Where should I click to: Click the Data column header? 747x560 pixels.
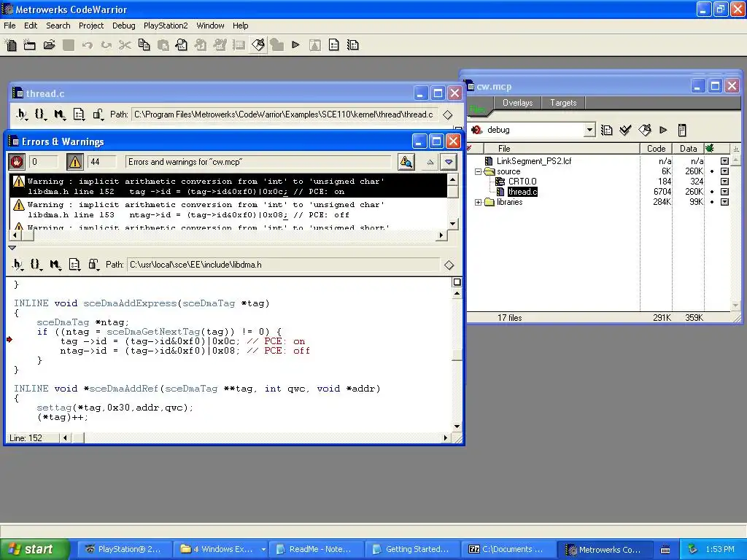point(689,149)
